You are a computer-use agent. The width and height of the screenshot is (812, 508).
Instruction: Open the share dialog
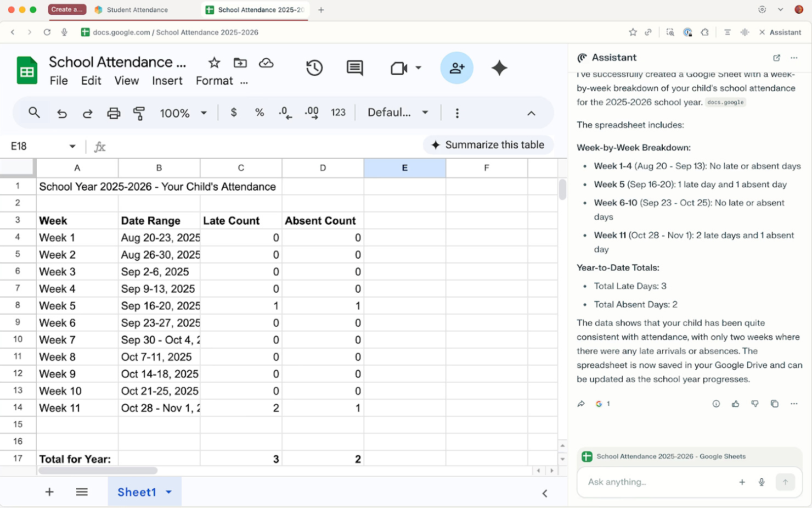[x=457, y=68]
